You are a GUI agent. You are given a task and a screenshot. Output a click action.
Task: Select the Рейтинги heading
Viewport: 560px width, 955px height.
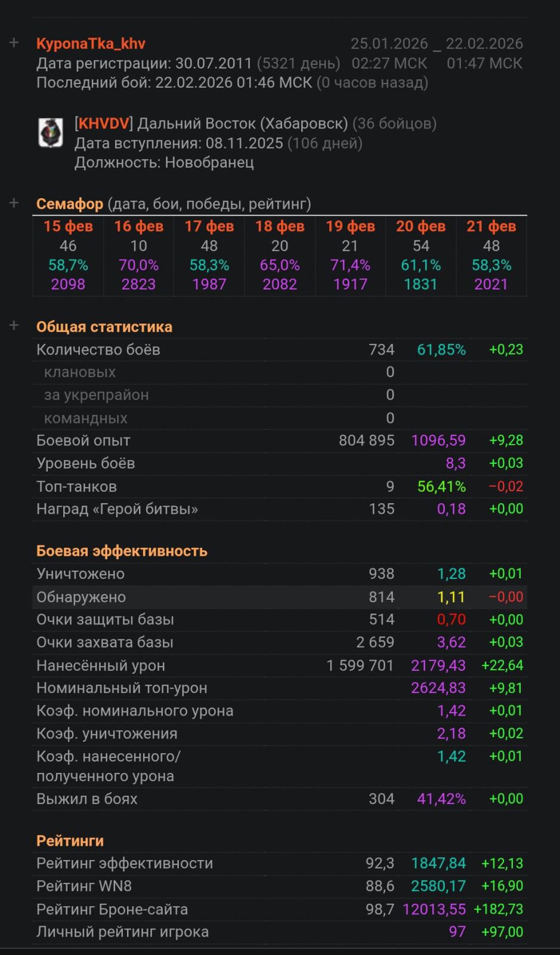click(70, 841)
